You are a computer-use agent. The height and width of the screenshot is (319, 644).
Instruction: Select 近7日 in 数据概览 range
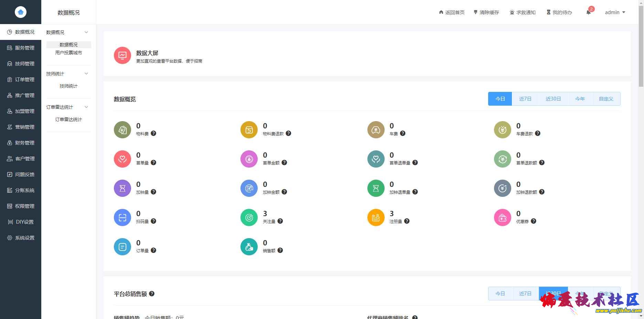click(x=525, y=99)
